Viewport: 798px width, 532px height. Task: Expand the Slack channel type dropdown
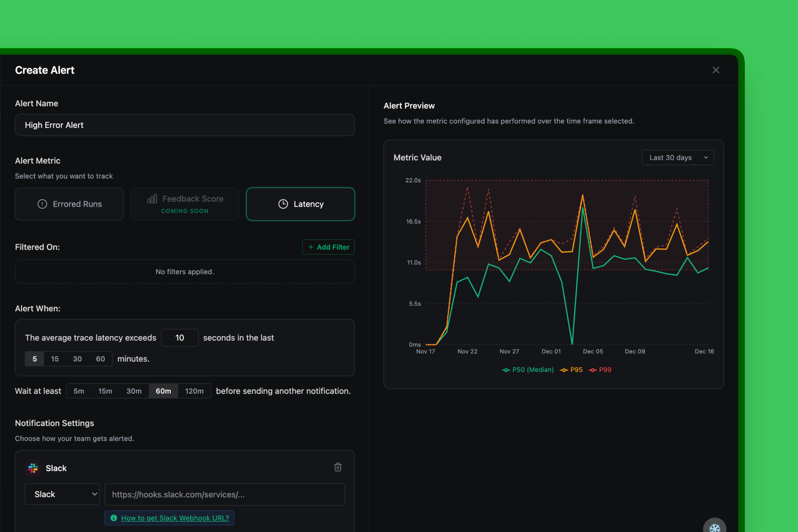[x=62, y=494]
